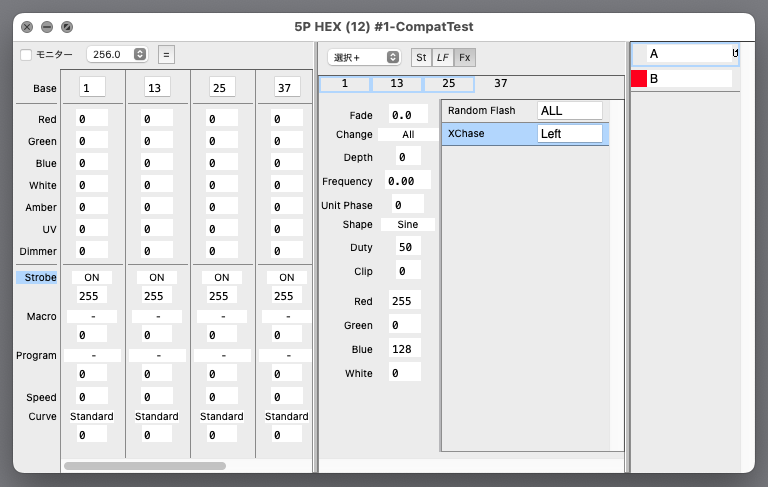The image size is (768, 487).
Task: Click the horizontal scrollbar at bottom left
Action: (144, 465)
